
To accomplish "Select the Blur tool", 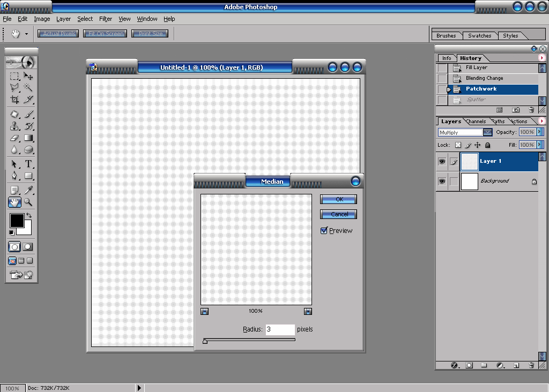I will click(14, 149).
